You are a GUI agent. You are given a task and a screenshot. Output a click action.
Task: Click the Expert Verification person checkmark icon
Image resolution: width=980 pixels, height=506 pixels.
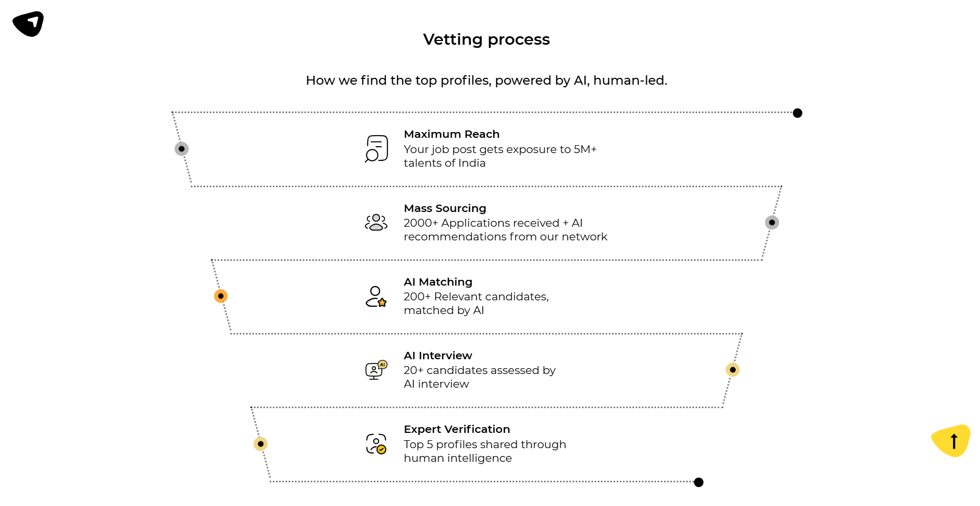[376, 444]
